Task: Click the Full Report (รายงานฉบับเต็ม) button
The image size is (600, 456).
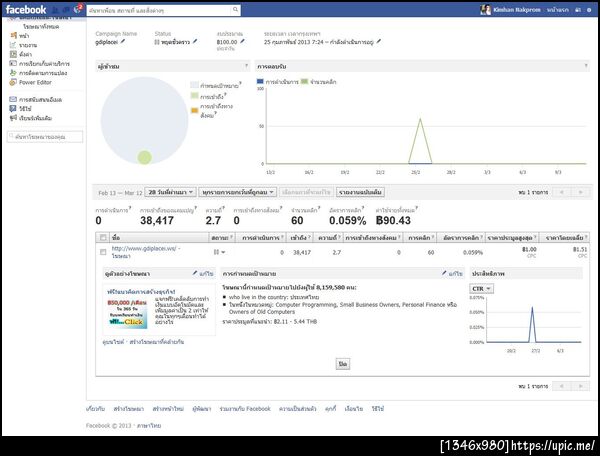Action: [360, 192]
